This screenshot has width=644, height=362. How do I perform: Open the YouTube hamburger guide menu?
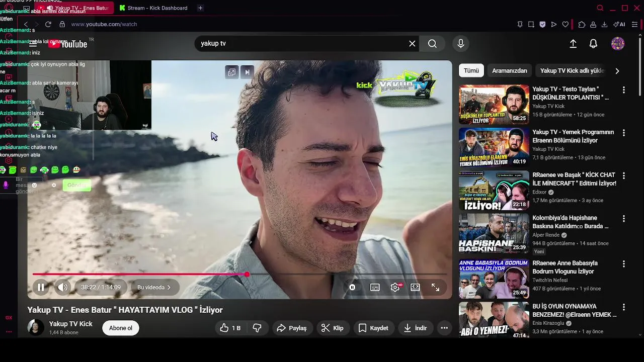[x=33, y=44]
